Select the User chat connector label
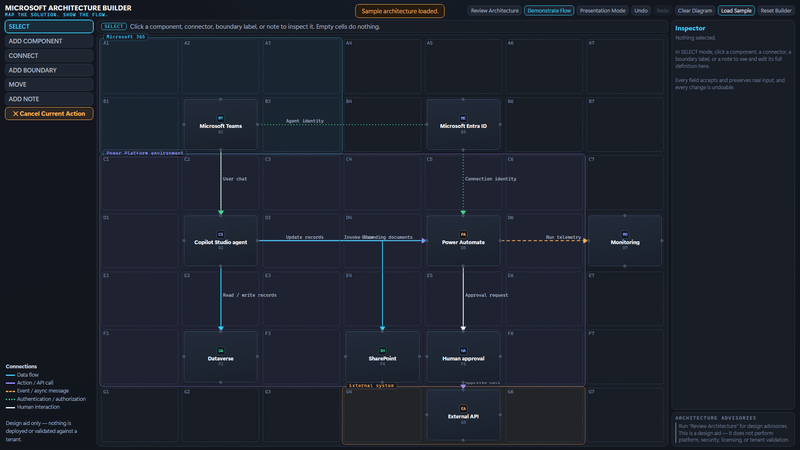Screen dimensions: 800x450 point(235,179)
